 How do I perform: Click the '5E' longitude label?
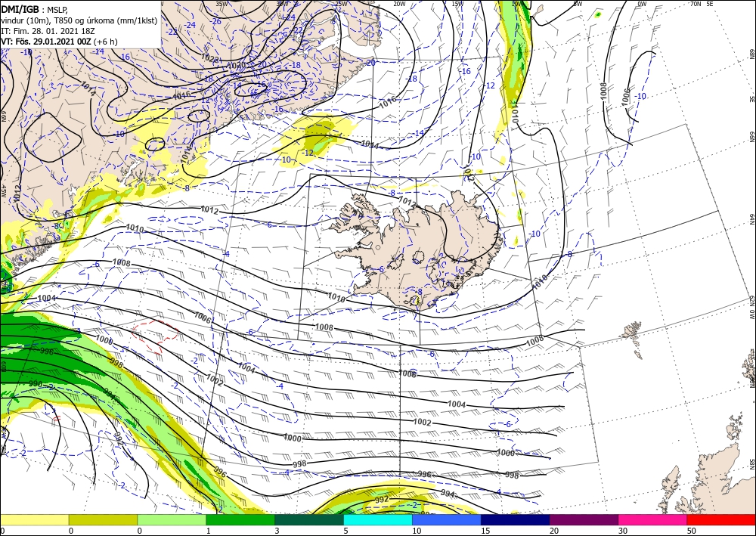click(x=710, y=4)
